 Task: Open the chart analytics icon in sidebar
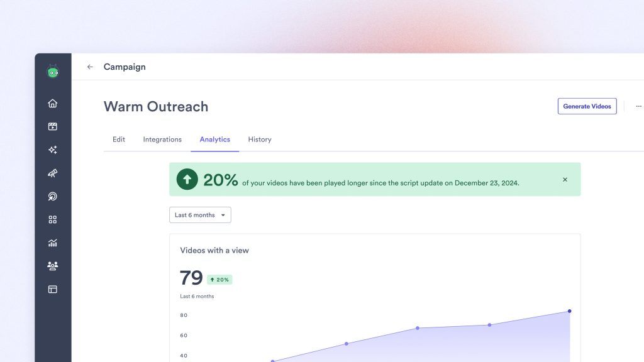point(53,243)
